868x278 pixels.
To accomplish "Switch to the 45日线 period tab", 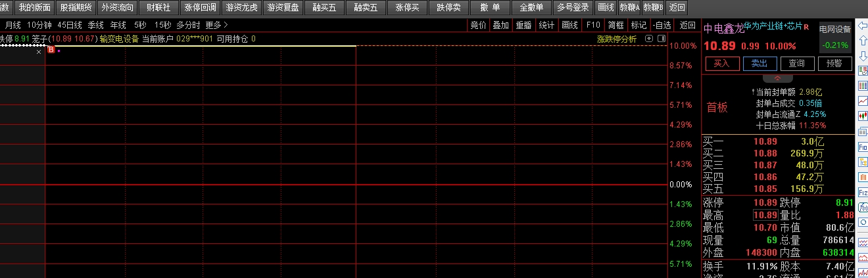I will pyautogui.click(x=70, y=25).
